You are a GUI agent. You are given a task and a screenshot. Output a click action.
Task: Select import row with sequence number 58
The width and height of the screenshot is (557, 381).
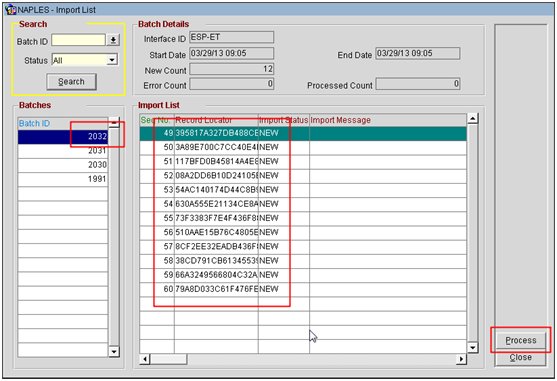[x=303, y=261]
